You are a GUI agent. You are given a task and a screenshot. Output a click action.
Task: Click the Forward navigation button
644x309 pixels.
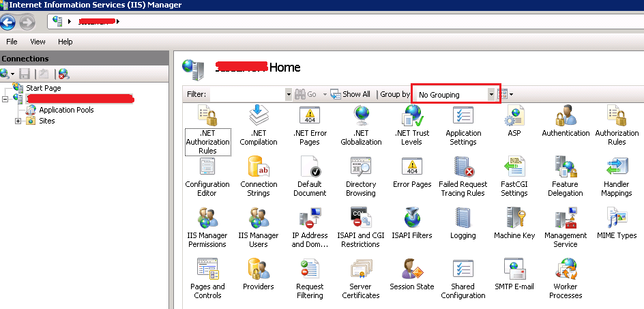(x=27, y=21)
